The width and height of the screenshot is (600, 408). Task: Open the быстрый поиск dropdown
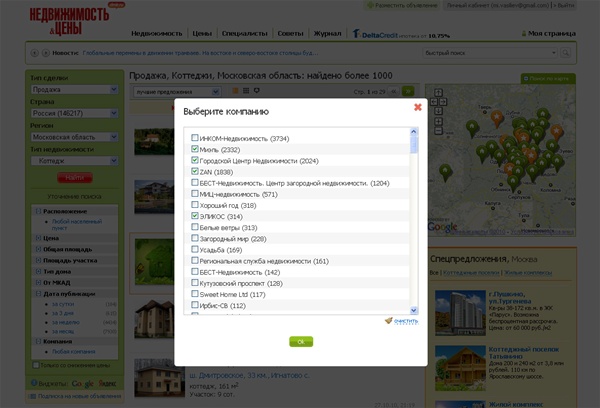pos(553,53)
